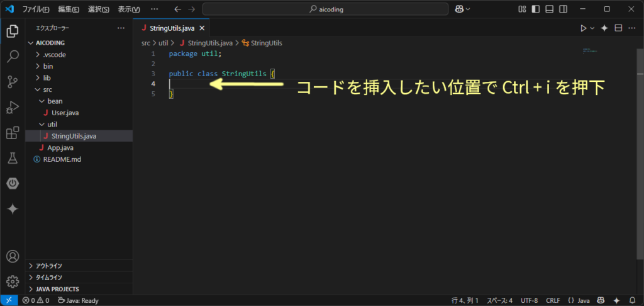Go forward with the right arrow

191,9
